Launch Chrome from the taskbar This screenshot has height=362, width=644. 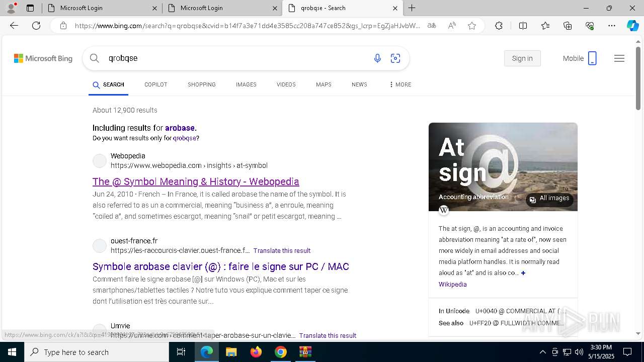(x=280, y=352)
